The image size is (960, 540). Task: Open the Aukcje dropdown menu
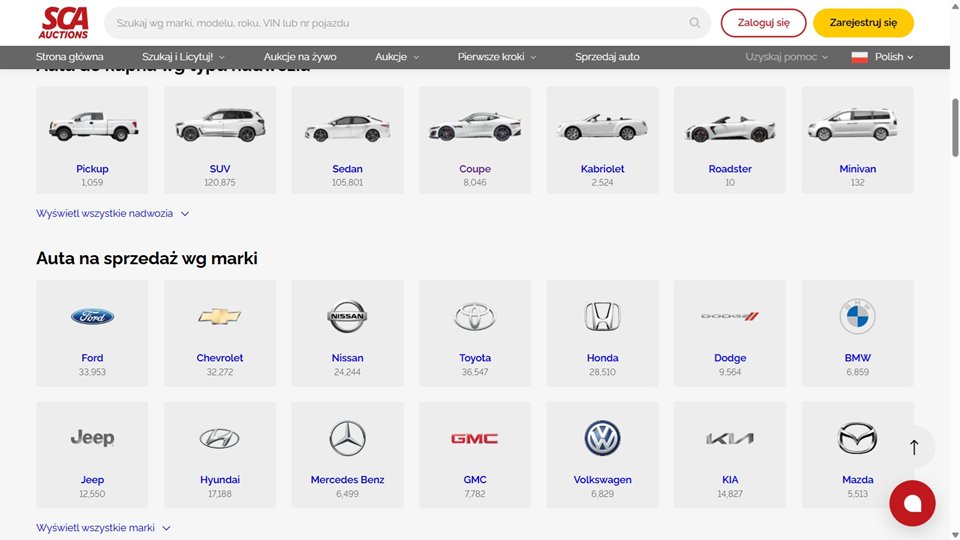(x=397, y=57)
